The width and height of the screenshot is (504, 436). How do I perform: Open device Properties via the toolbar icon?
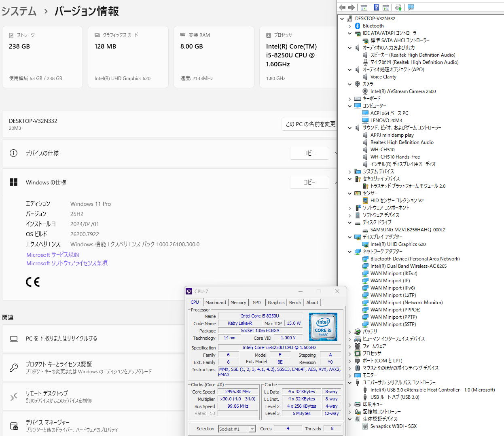(385, 7)
